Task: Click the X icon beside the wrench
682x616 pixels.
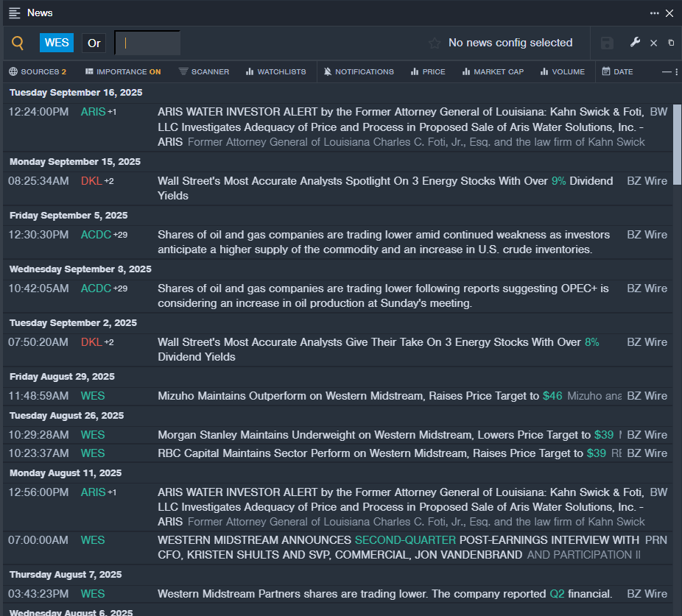Action: tap(653, 43)
